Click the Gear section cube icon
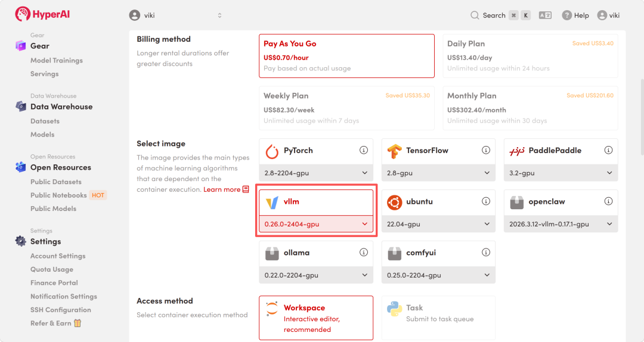The height and width of the screenshot is (342, 644). [20, 45]
